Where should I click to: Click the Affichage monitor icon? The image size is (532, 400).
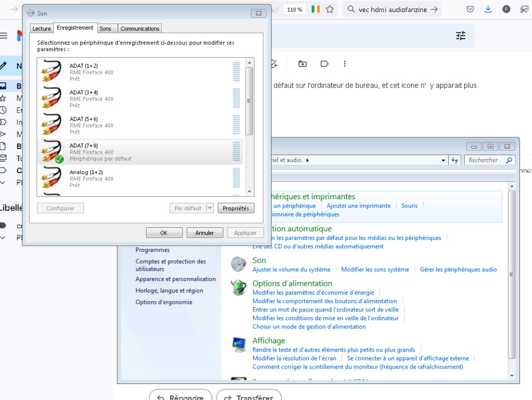(x=239, y=345)
